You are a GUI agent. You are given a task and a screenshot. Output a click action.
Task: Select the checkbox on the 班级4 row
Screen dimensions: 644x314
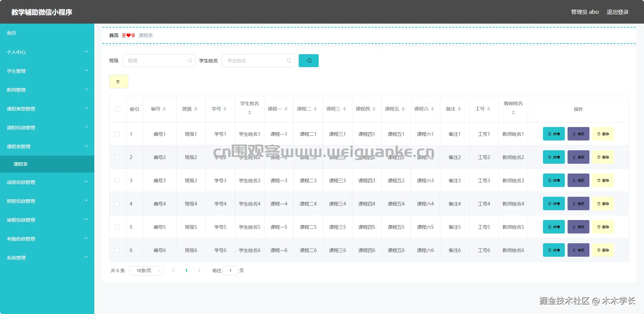tap(118, 204)
